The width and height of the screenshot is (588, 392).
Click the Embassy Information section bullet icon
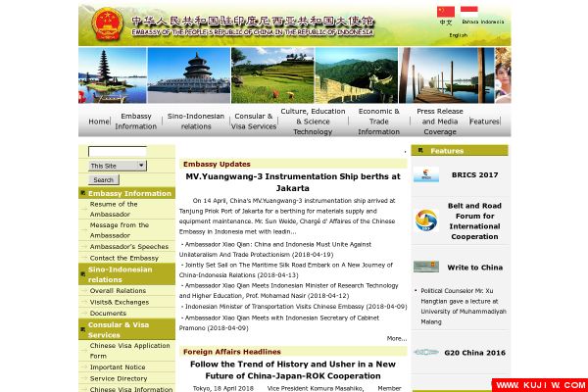click(x=83, y=193)
